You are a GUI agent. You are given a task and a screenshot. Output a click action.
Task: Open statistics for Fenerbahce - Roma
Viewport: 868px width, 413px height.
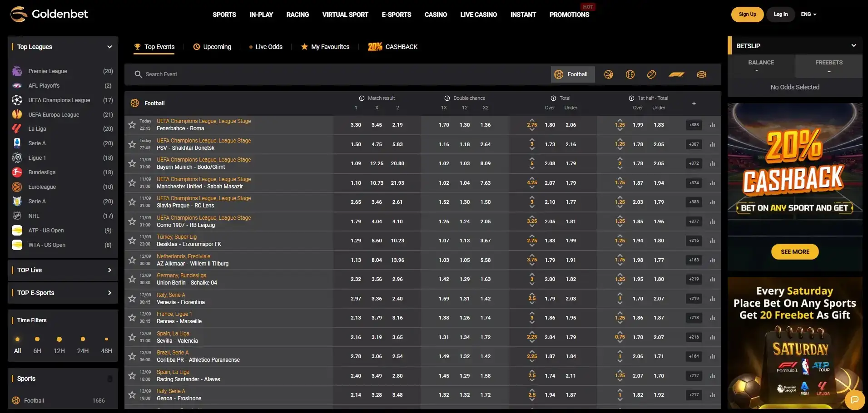point(712,125)
